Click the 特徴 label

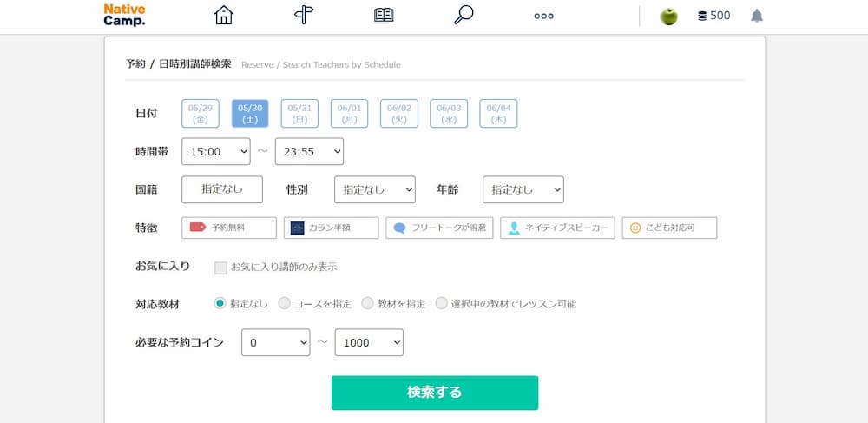(147, 228)
